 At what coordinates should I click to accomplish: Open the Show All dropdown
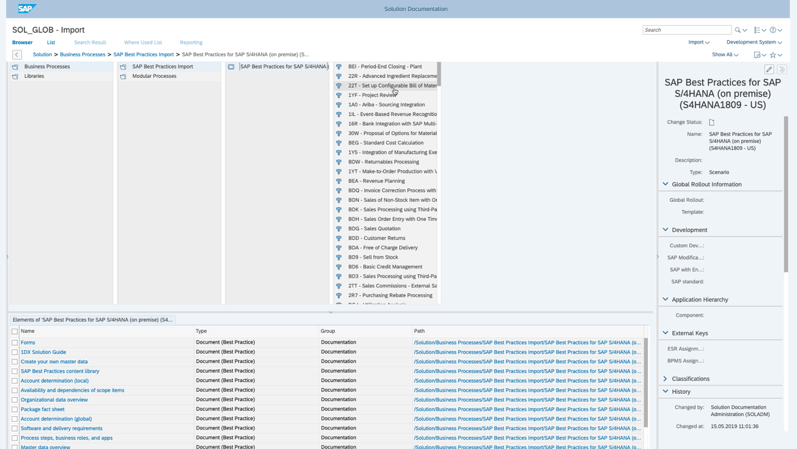[x=725, y=54]
